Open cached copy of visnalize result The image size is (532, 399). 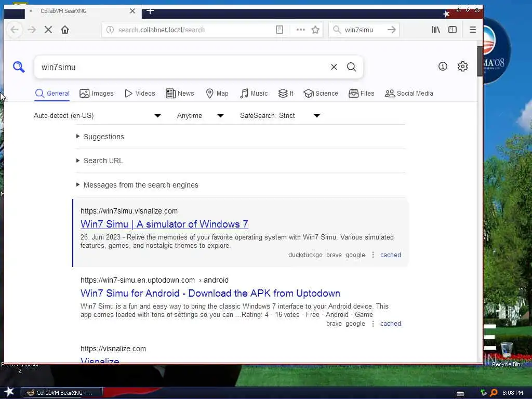click(391, 255)
